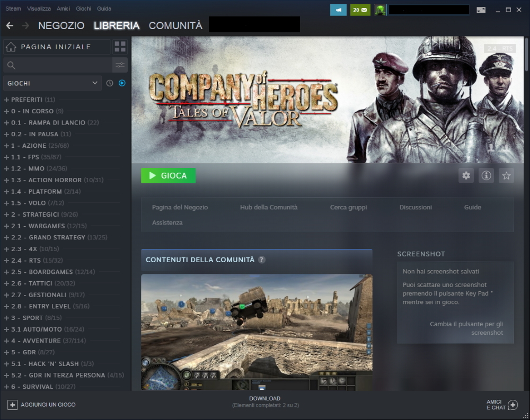Sort library by recent activity clock icon

[x=109, y=83]
